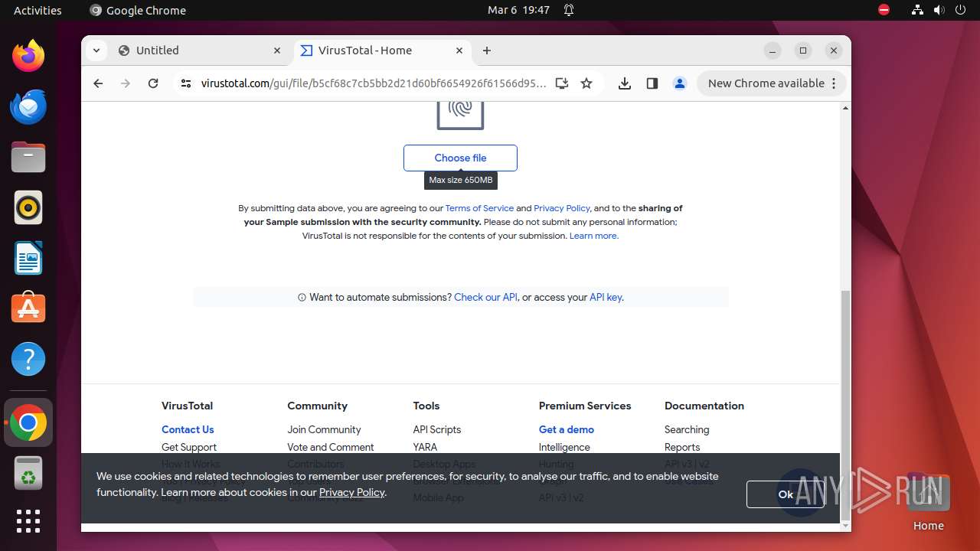980x551 pixels.
Task: Click the Google Chrome dock icon
Action: pos(28,422)
